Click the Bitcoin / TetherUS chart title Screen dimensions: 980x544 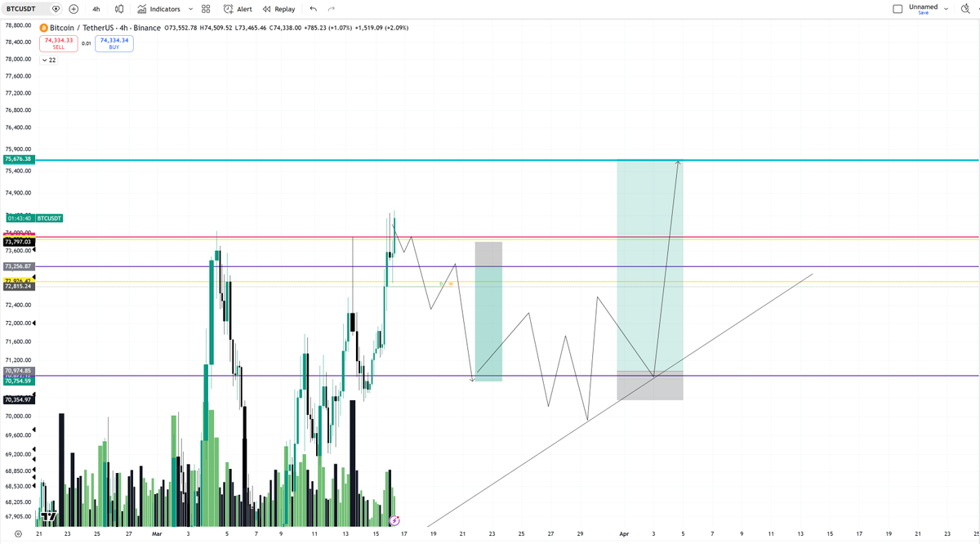(106, 28)
